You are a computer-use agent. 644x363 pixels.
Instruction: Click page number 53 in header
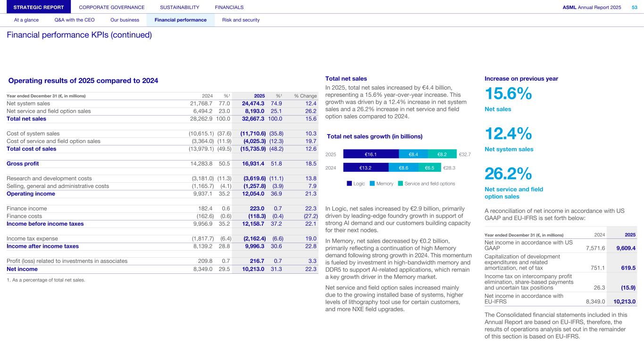click(634, 7)
